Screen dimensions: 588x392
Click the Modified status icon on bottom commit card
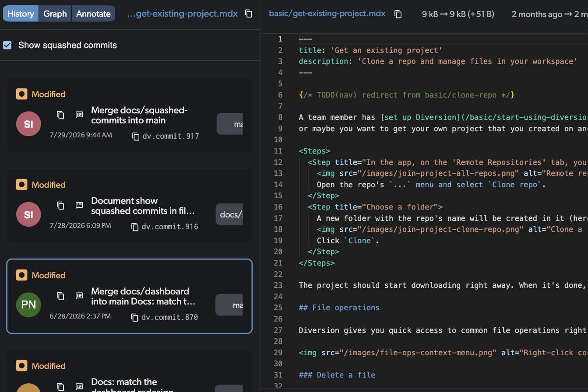[x=21, y=366]
